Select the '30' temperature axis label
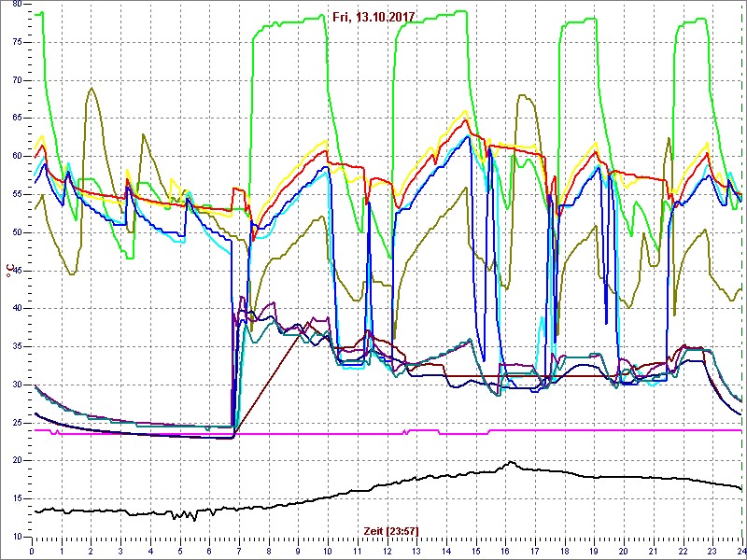747x560 pixels. click(17, 385)
